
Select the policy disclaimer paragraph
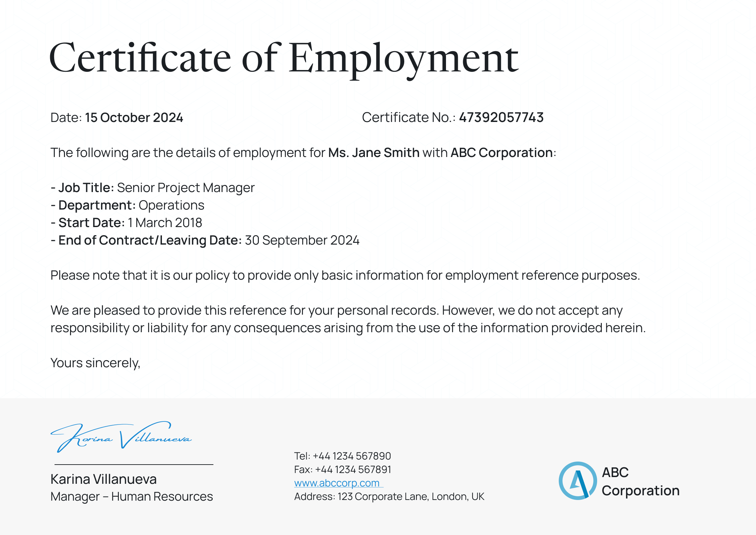344,275
